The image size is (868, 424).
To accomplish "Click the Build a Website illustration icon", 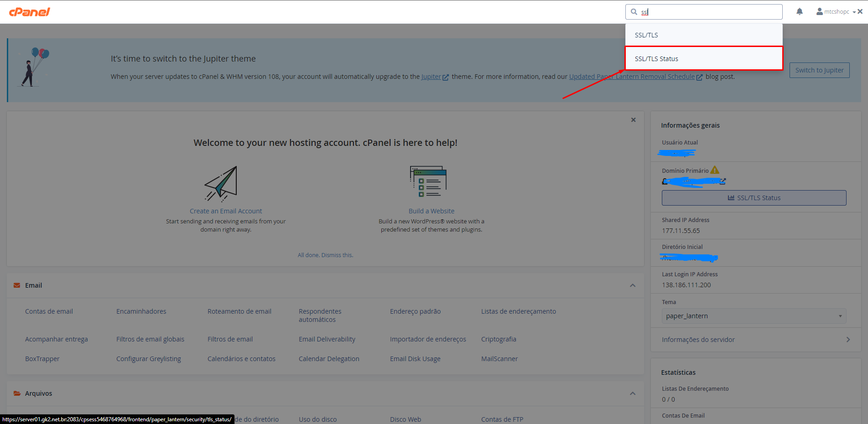I will point(428,181).
